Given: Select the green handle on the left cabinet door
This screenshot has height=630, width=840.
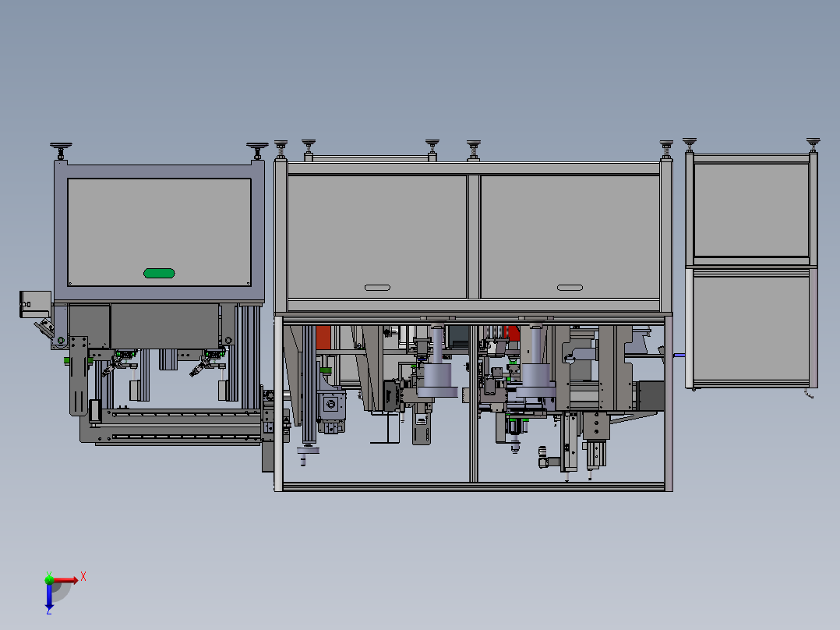Looking at the screenshot, I should tap(159, 274).
